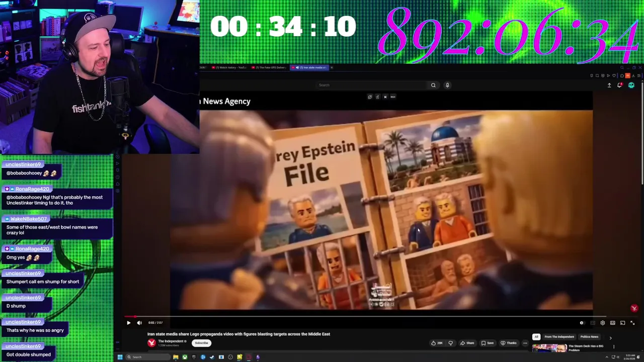The width and height of the screenshot is (644, 362).
Task: Click The Independent channel avatar
Action: [151, 343]
